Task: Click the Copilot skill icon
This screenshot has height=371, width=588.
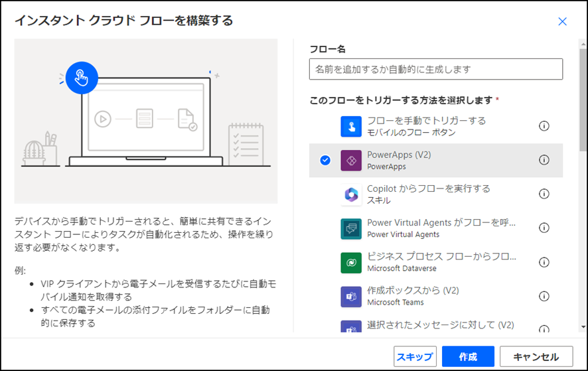Action: coord(351,194)
